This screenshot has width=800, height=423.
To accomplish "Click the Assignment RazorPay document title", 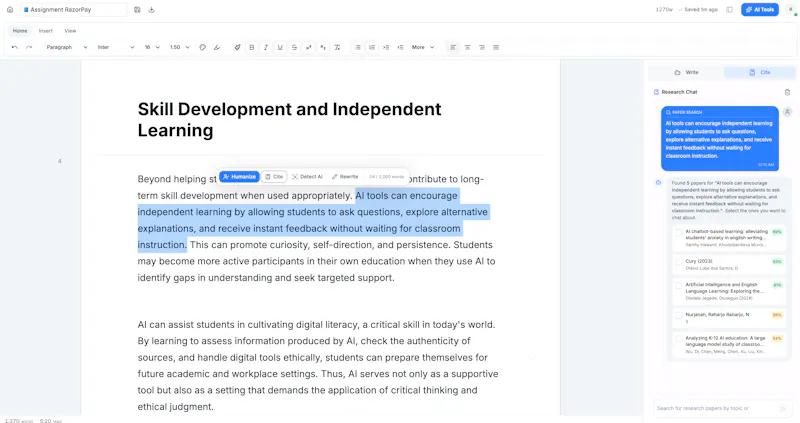I will tap(73, 10).
